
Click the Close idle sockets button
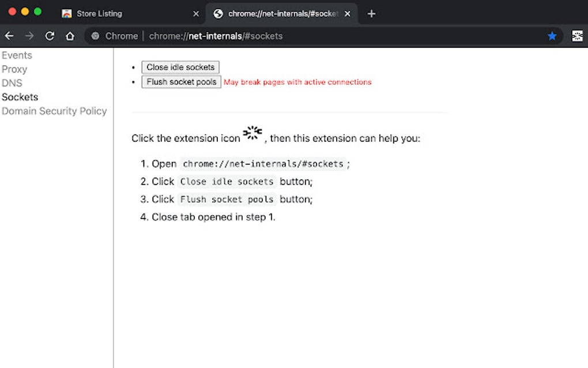point(180,67)
